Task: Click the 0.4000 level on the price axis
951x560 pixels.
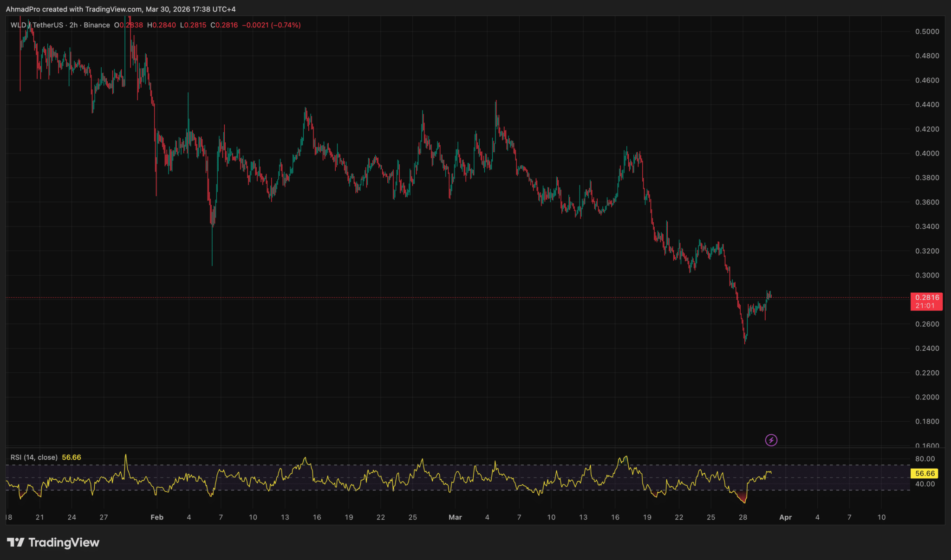Action: [927, 154]
